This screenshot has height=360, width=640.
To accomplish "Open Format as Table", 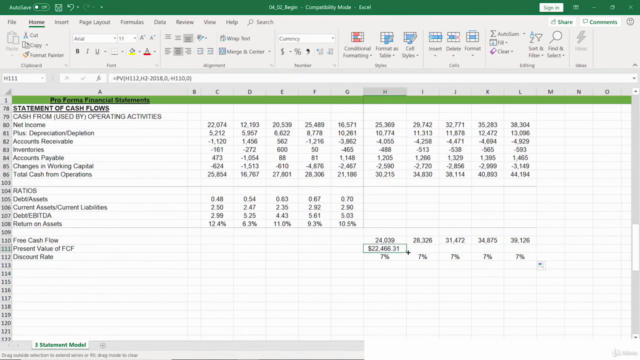I will pyautogui.click(x=387, y=44).
